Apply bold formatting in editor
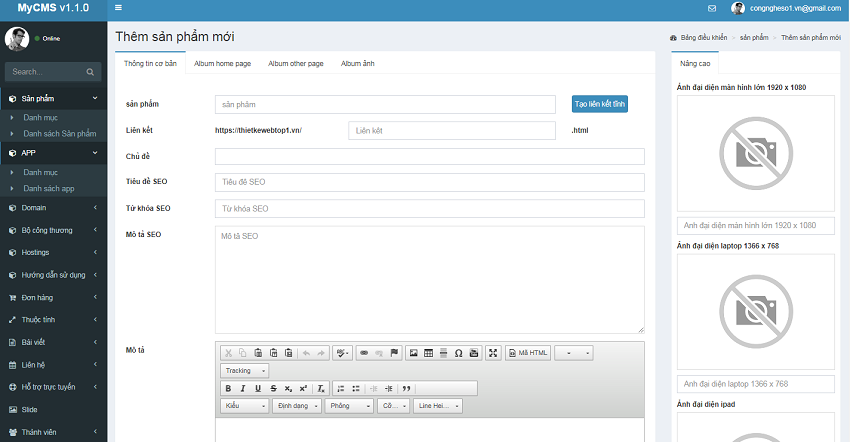850x442 pixels. tap(229, 388)
